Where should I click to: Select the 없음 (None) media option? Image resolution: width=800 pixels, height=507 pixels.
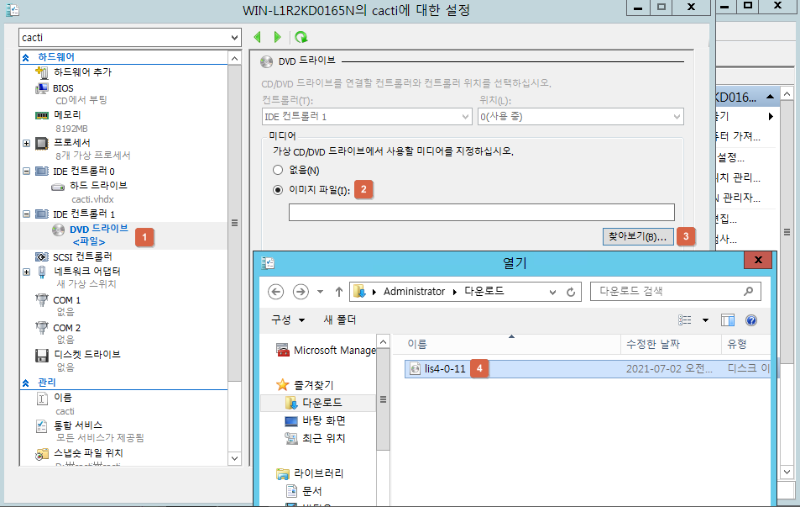coord(279,170)
